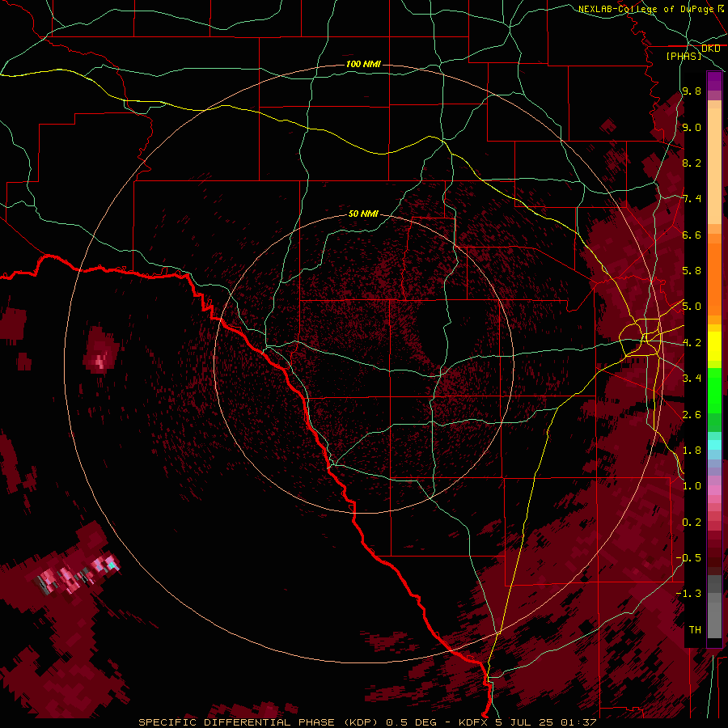Click the 9.8 legend value
Viewport: 728px width, 728px height.
coord(692,91)
